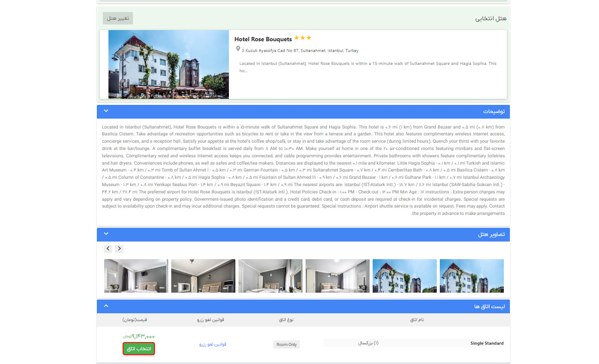Click the Room Only badge
The height and width of the screenshot is (364, 599).
point(287,345)
